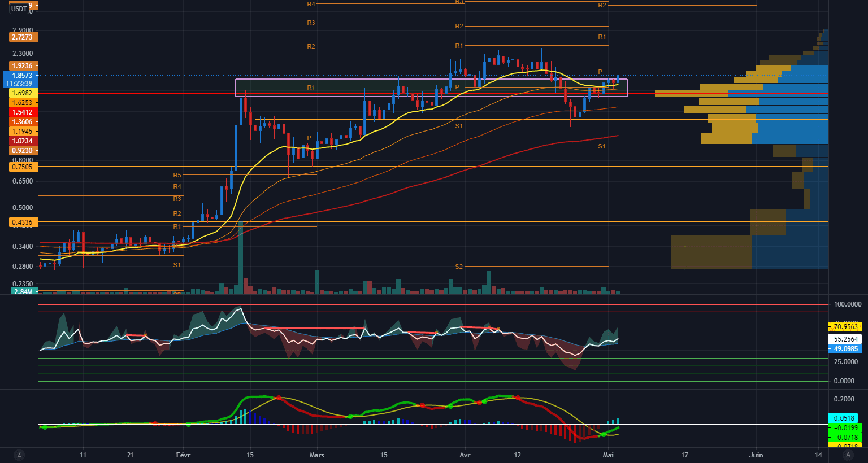Select the 1.9236 price label
Screen dimensions: 868x463
(24, 66)
